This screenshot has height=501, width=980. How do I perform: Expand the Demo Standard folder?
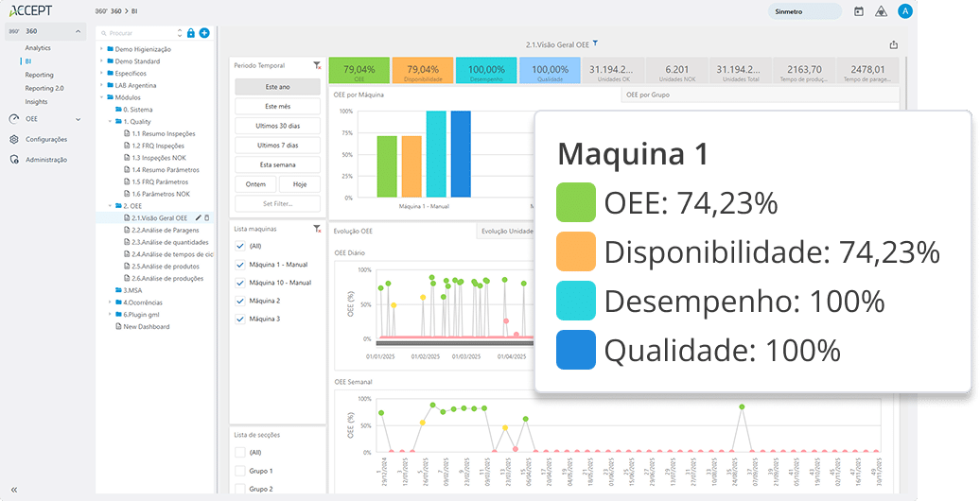[x=101, y=60]
